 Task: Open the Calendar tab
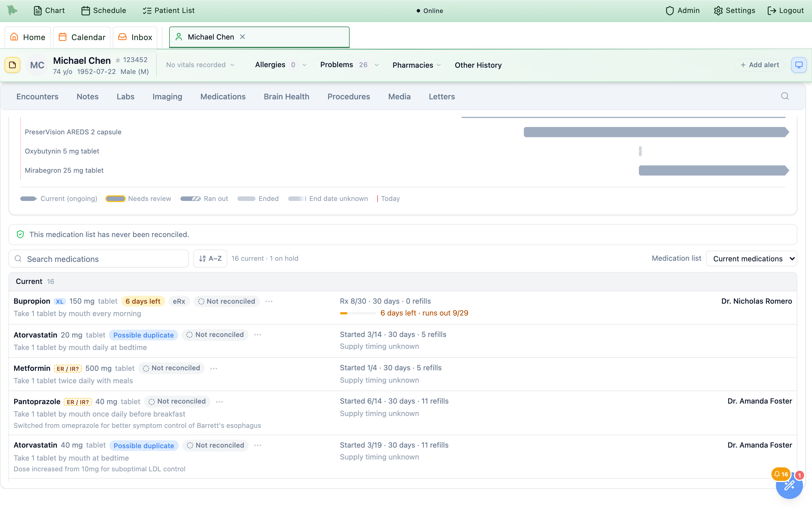click(x=82, y=37)
